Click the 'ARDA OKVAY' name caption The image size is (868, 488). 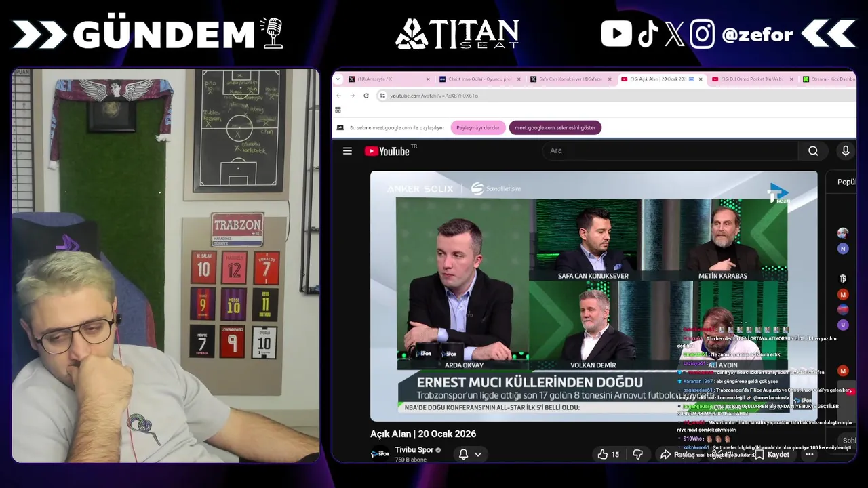[464, 365]
